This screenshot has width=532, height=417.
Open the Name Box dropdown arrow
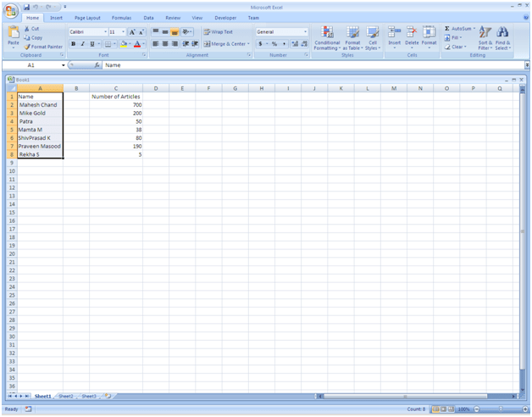point(63,65)
